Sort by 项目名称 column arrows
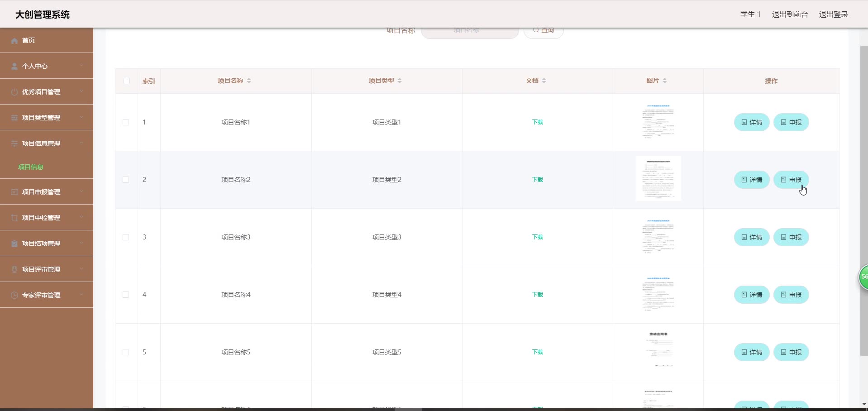Viewport: 868px width, 411px height. coord(249,81)
